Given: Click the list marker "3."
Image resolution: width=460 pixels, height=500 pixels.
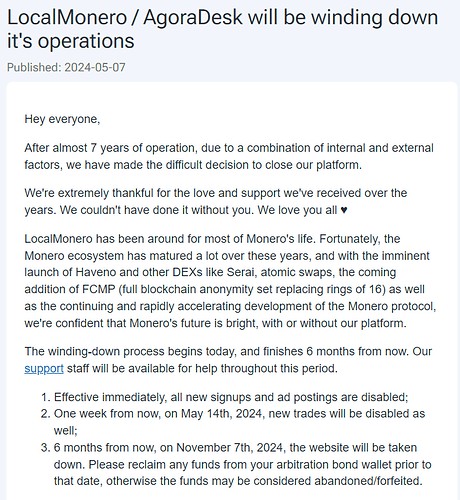Looking at the screenshot, I should (46, 447).
